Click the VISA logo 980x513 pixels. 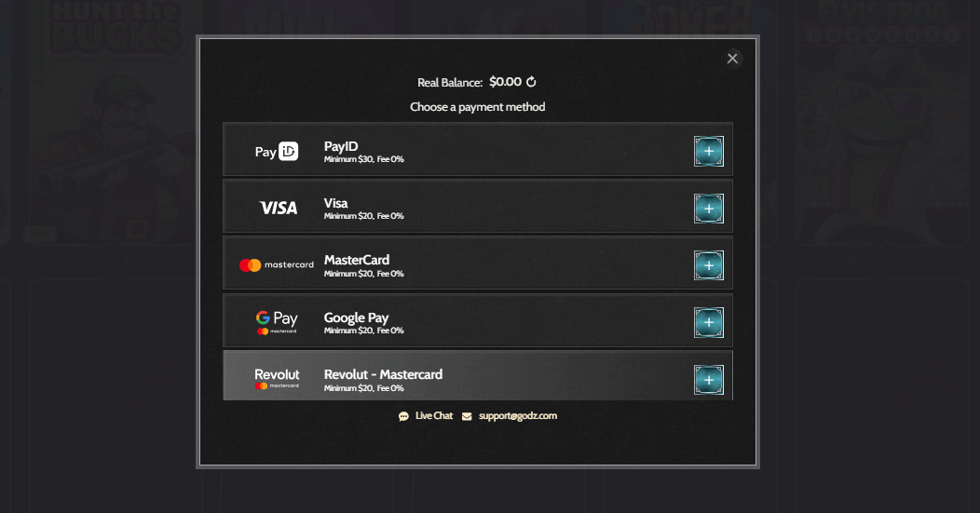coord(279,208)
